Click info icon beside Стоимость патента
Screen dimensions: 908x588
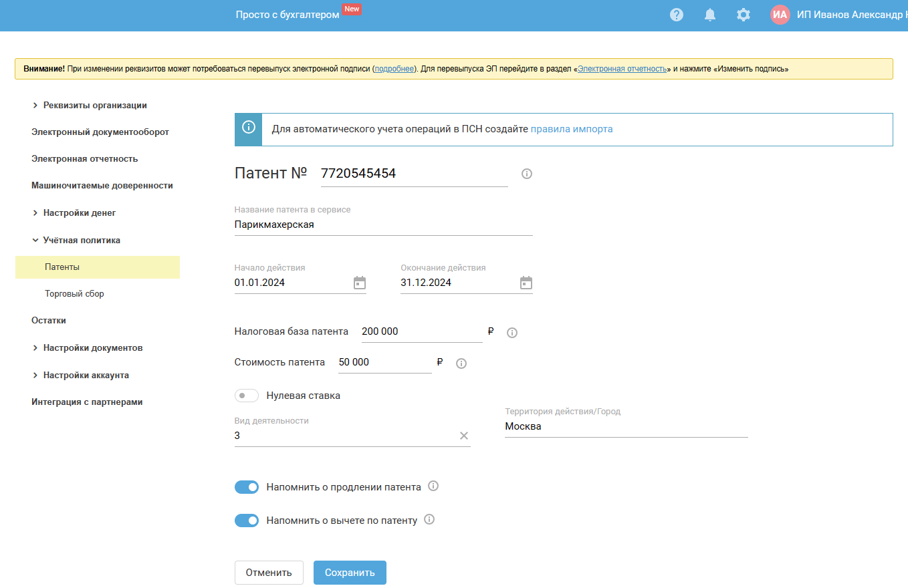tap(461, 363)
